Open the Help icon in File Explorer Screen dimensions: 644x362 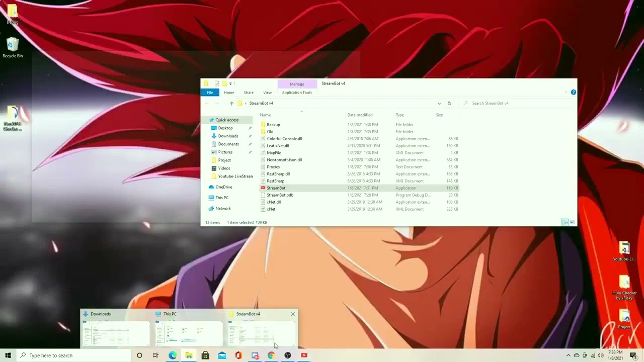tap(573, 93)
